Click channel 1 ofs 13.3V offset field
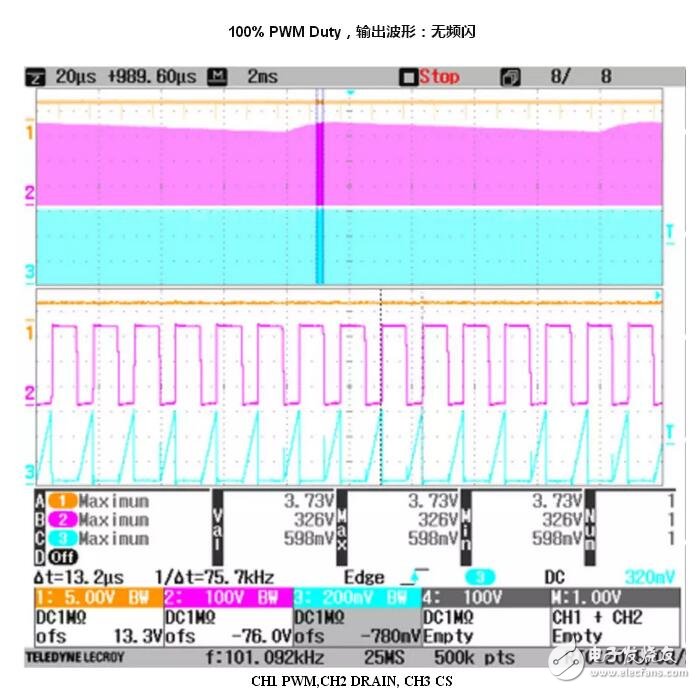 point(99,636)
